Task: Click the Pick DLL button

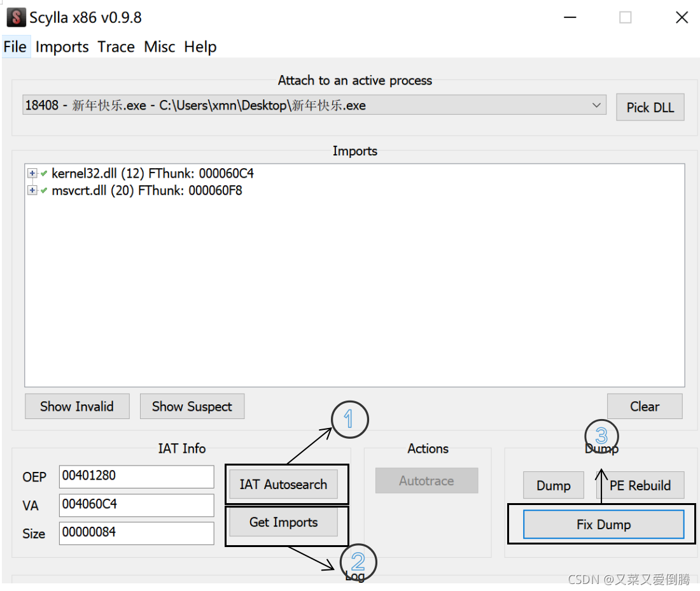Action: tap(650, 108)
